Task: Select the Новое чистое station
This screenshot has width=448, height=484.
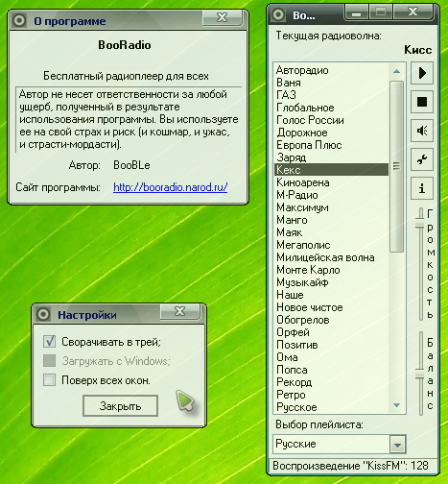Action: (x=331, y=307)
